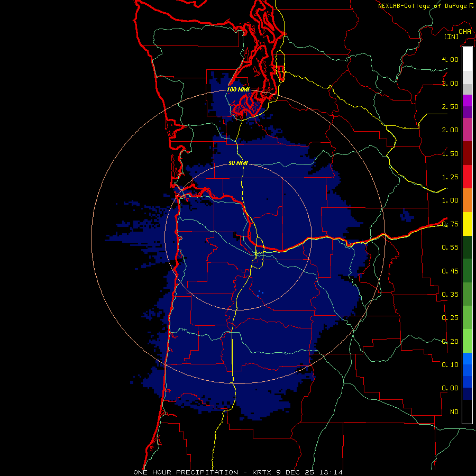Click the '0.20' legend value
The width and height of the screenshot is (476, 476).
point(450,342)
